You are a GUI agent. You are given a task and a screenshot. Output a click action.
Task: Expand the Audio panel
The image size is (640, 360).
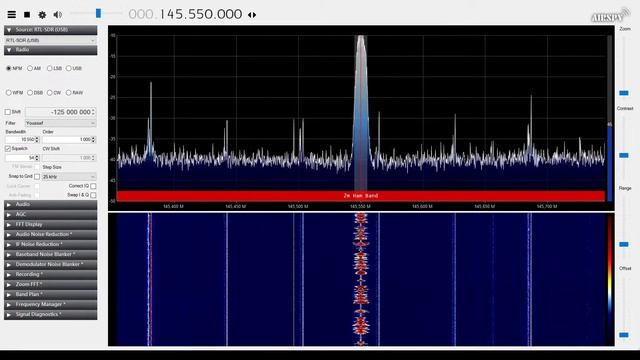pyautogui.click(x=51, y=204)
